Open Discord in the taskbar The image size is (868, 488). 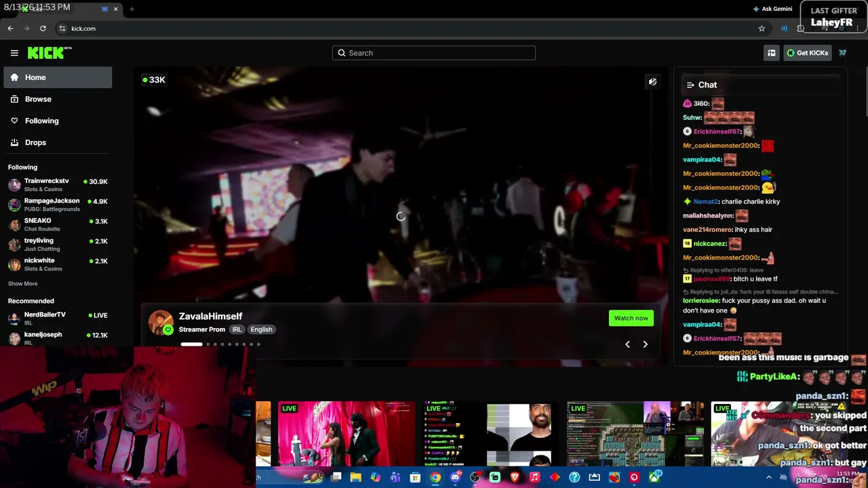coord(455,478)
